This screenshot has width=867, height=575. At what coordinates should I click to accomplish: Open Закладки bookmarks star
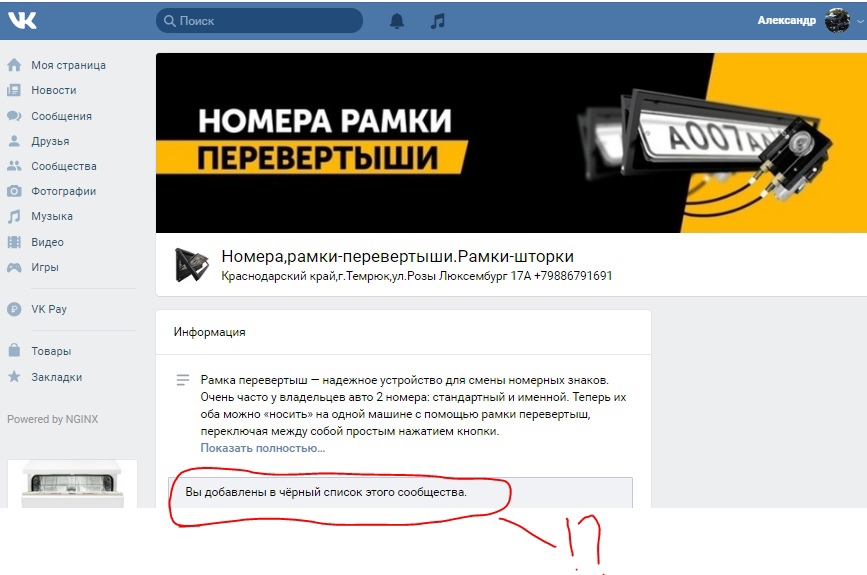14,377
